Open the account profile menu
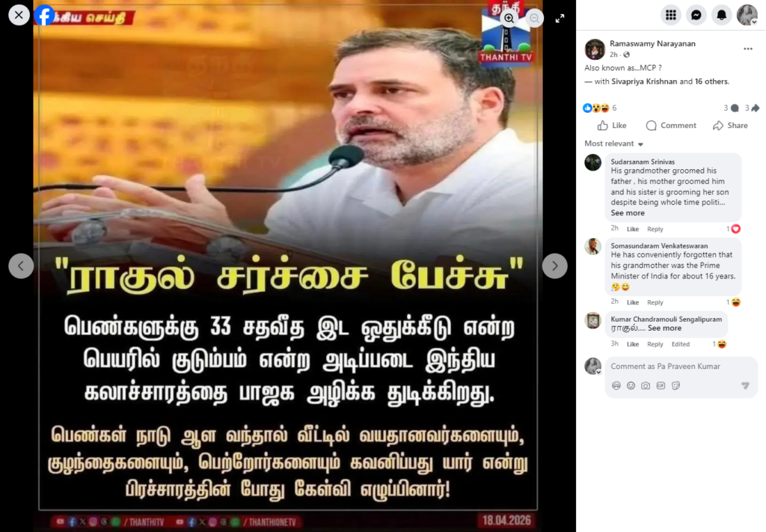The image size is (766, 532). (747, 15)
